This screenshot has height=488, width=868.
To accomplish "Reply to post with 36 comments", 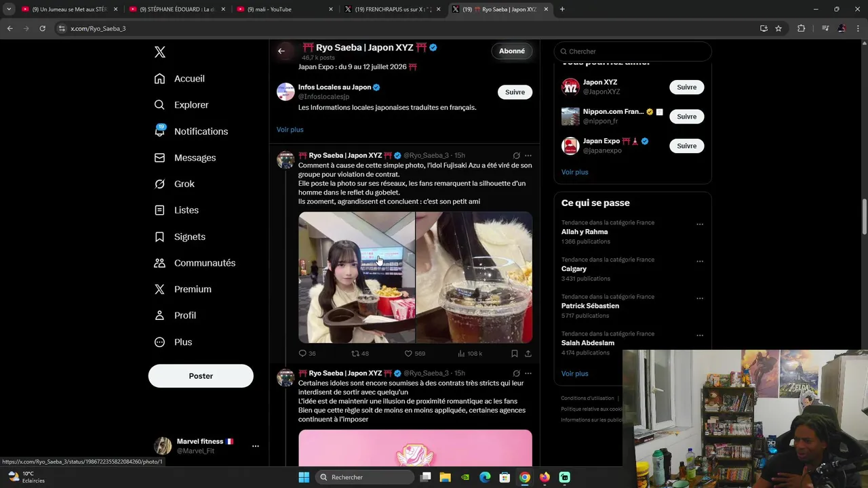I will tap(307, 354).
